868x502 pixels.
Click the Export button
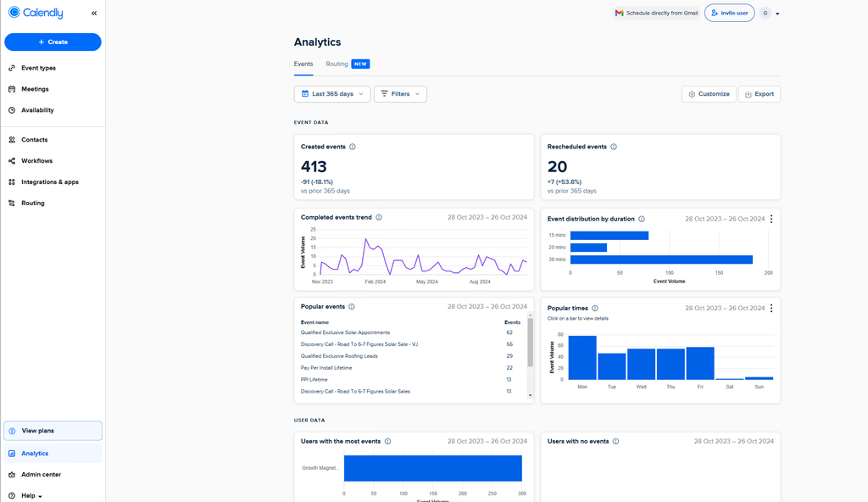[x=759, y=94]
